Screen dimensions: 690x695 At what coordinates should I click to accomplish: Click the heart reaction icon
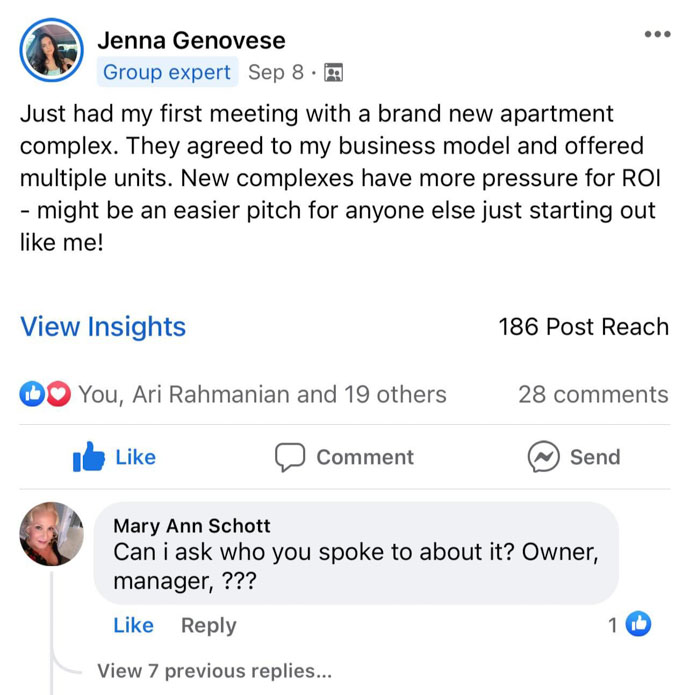60,395
